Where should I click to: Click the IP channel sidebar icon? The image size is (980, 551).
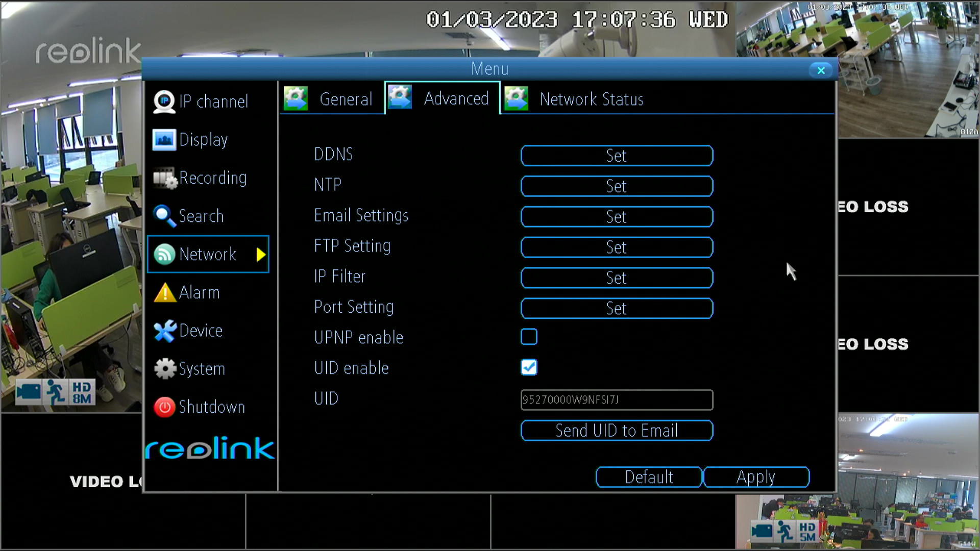165,101
